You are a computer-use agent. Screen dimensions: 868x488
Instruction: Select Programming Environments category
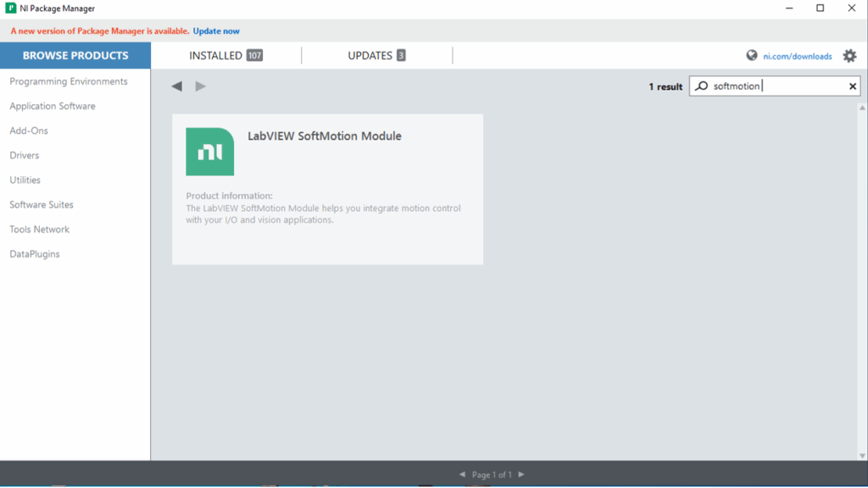(x=69, y=81)
